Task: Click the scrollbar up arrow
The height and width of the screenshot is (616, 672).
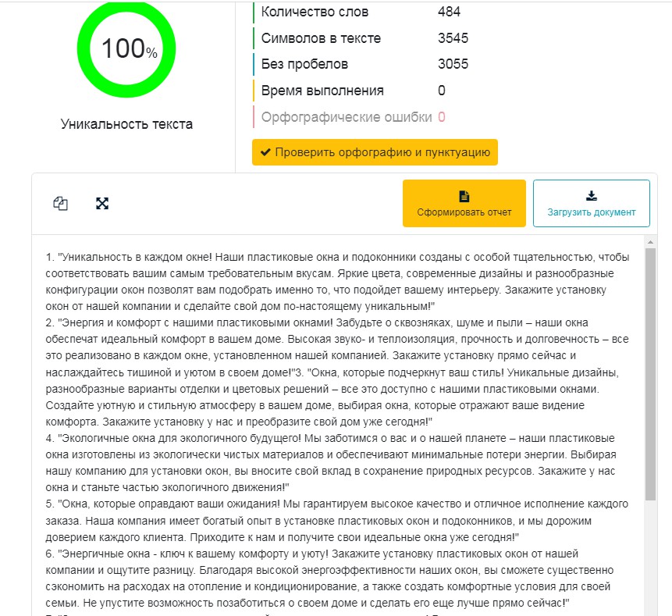Action: pyautogui.click(x=651, y=241)
